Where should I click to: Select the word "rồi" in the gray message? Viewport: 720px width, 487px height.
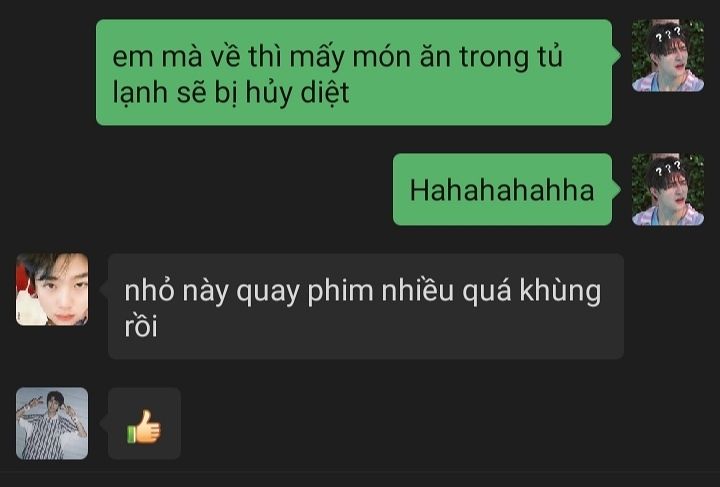point(141,327)
